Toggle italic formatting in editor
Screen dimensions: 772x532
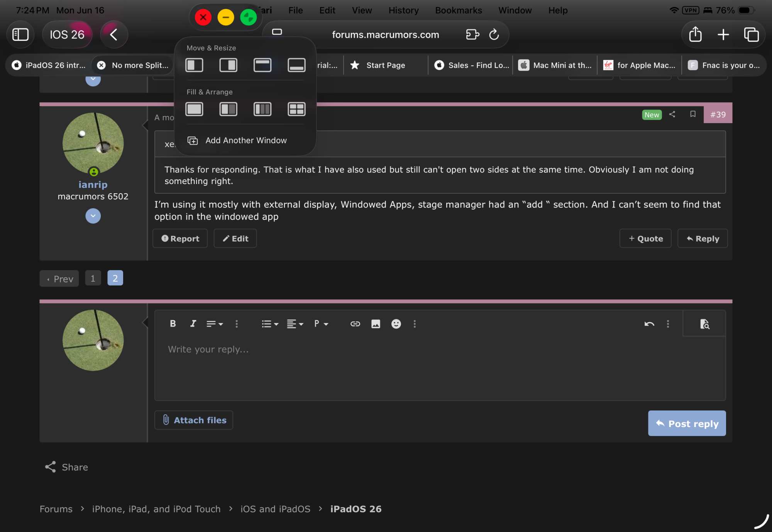coord(193,324)
